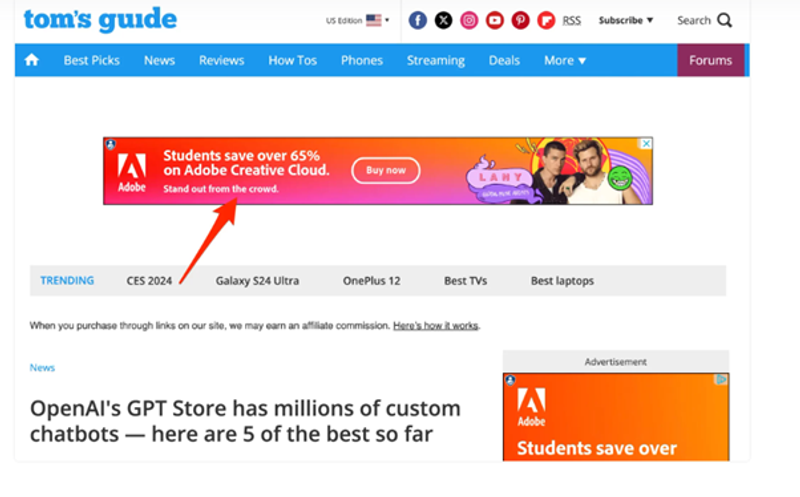
Task: Click the Advertisement label above sidebar ad
Action: coord(616,362)
